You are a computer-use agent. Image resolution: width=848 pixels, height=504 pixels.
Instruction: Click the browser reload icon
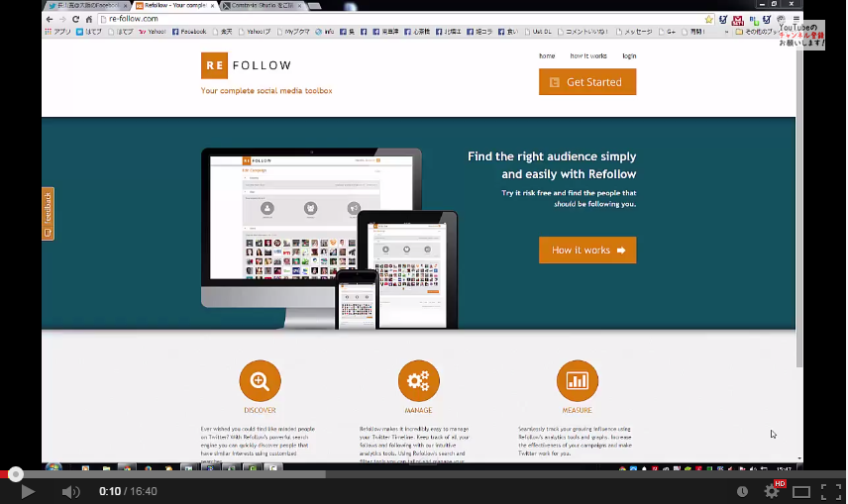click(75, 19)
